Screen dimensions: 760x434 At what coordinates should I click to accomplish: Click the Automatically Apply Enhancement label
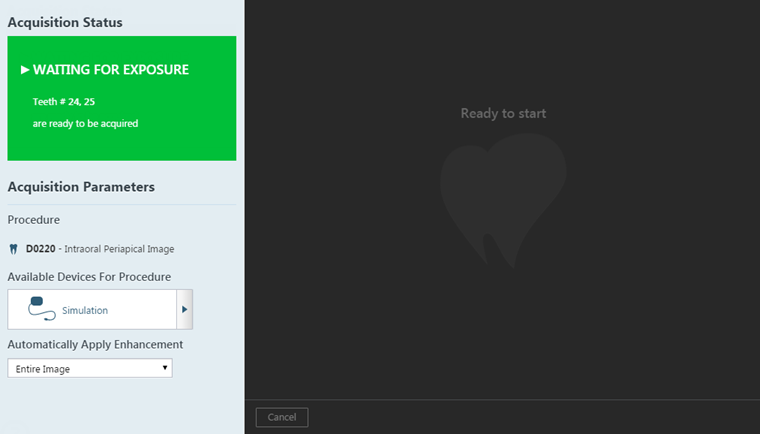(95, 345)
